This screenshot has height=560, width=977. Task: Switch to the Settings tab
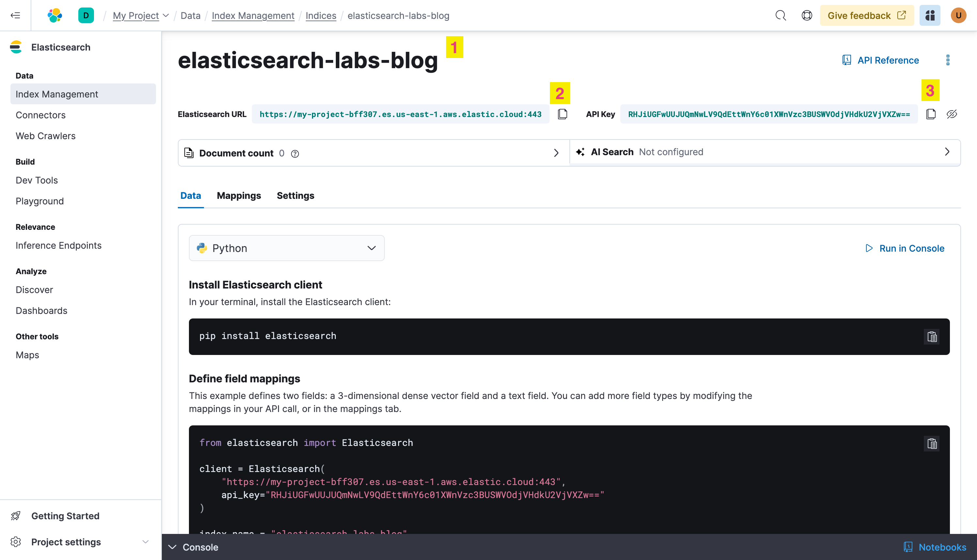[295, 195]
